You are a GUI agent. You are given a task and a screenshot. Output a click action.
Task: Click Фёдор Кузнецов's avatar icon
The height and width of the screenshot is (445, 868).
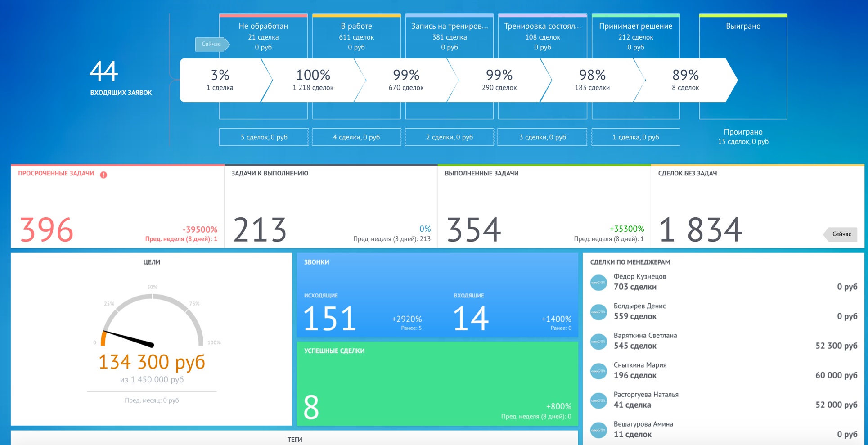(598, 283)
